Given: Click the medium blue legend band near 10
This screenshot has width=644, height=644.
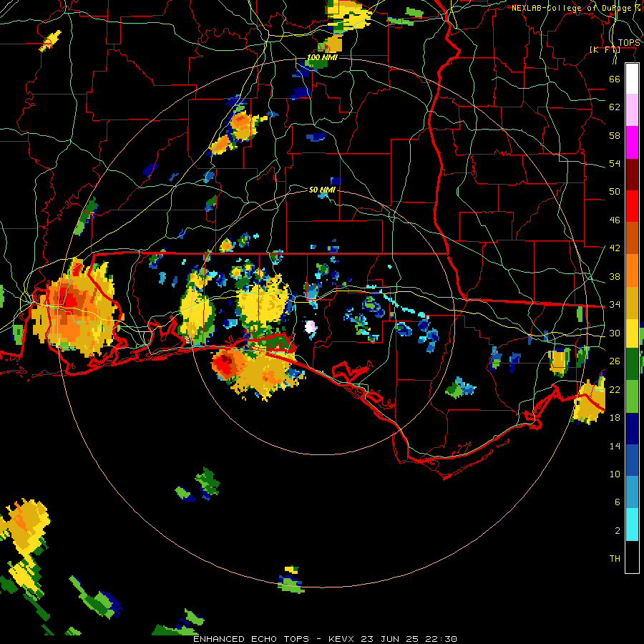Looking at the screenshot, I should point(632,460).
